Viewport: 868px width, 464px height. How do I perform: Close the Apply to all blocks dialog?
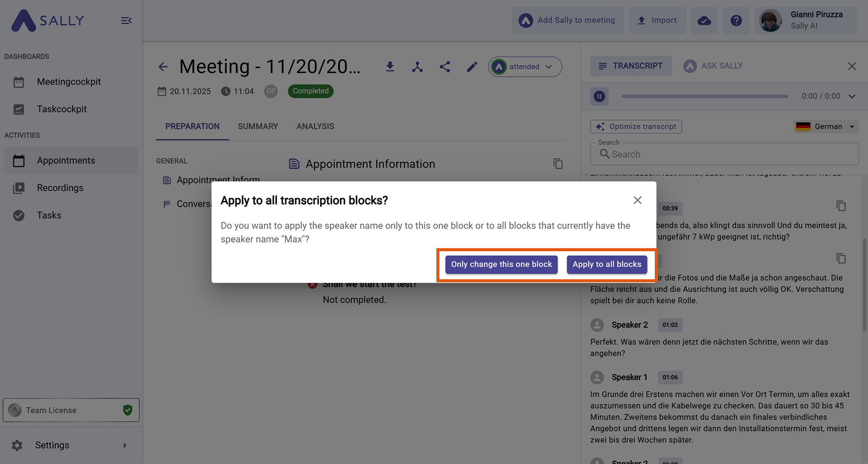pos(637,200)
